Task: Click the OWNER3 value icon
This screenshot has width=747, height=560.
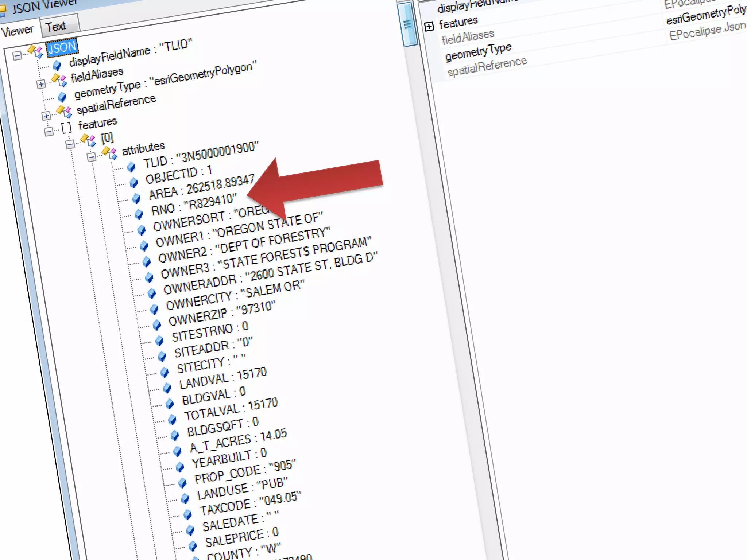Action: pos(149,277)
